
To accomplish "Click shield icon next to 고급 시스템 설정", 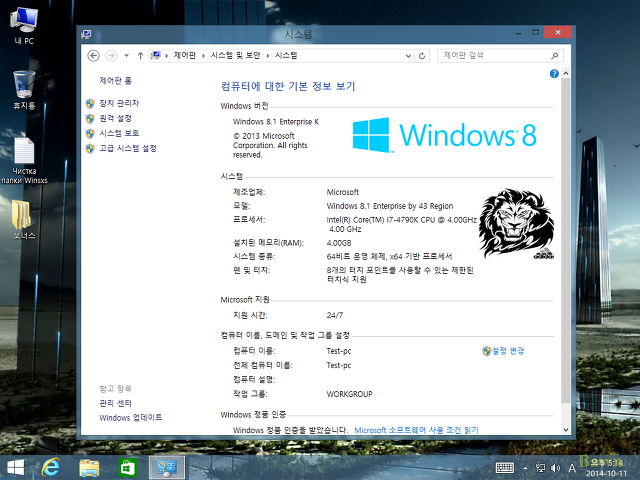I will [90, 149].
